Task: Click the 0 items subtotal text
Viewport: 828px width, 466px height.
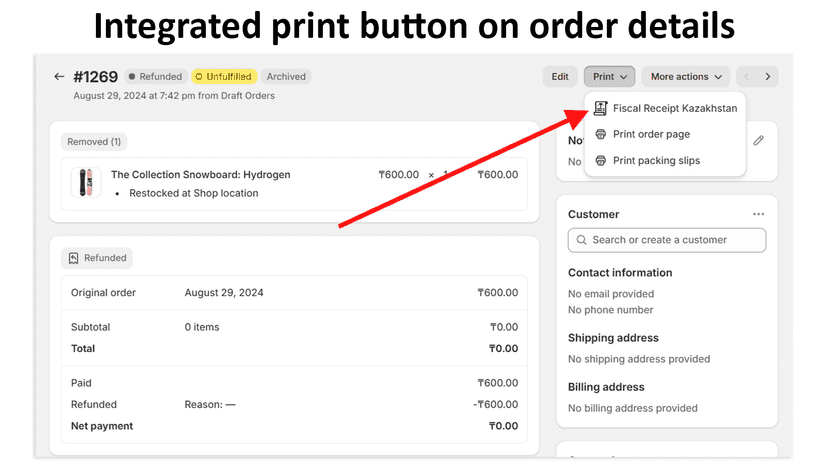Action: coord(202,327)
